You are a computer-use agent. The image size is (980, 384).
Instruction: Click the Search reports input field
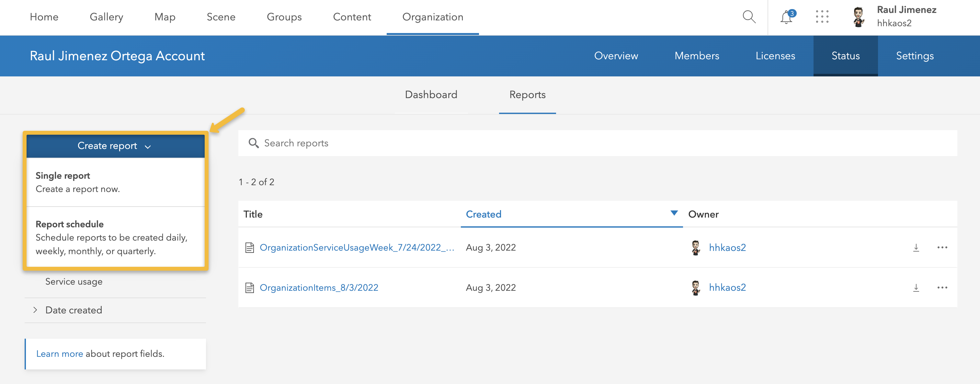342,143
